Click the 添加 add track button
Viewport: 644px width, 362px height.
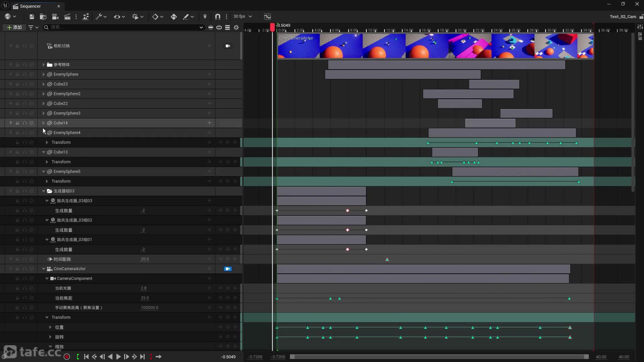[14, 27]
